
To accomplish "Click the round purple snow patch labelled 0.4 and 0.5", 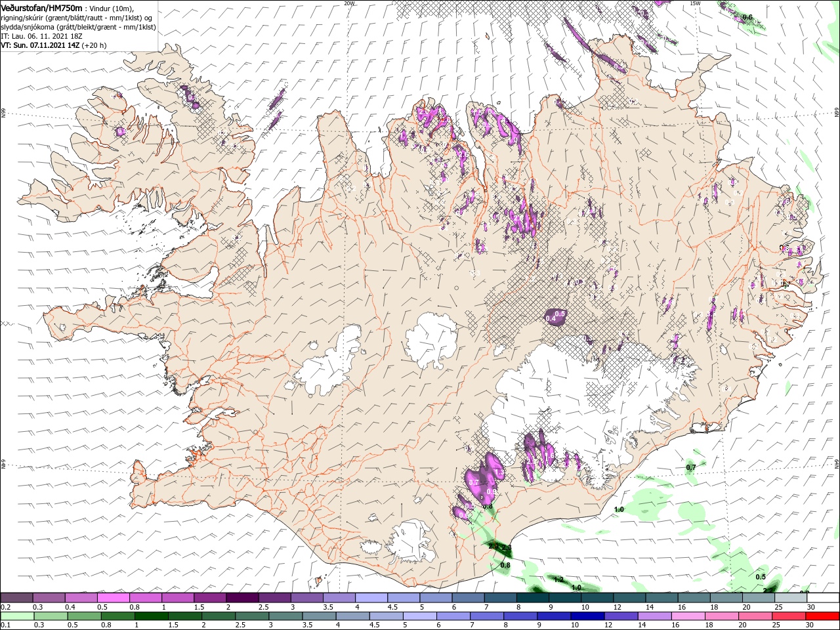I will point(555,317).
